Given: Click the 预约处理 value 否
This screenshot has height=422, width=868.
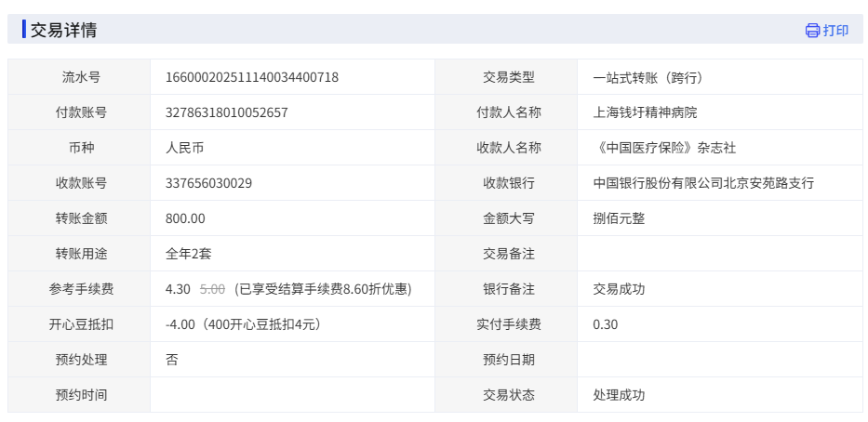Looking at the screenshot, I should (172, 360).
